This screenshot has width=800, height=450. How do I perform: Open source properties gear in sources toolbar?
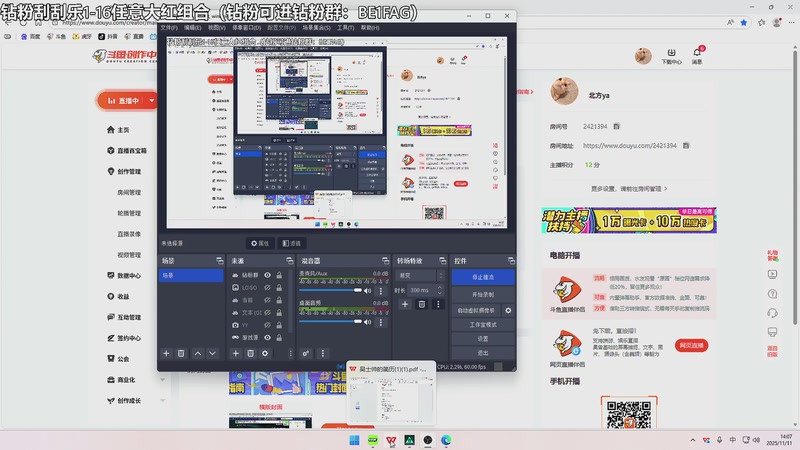click(x=265, y=353)
